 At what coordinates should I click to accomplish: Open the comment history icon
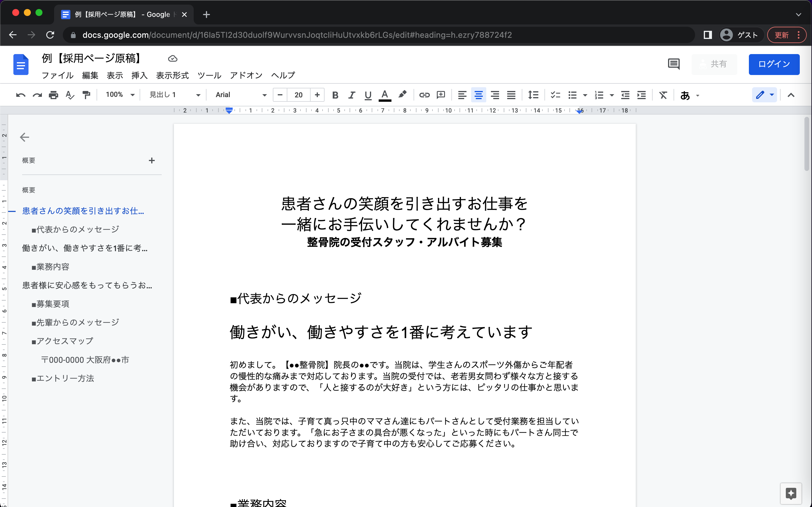click(x=673, y=64)
